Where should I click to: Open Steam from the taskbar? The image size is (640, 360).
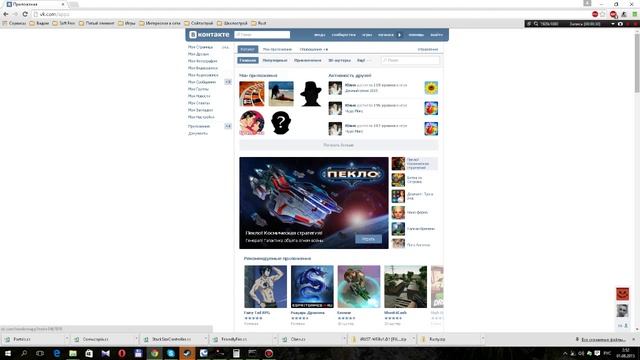coord(187,353)
